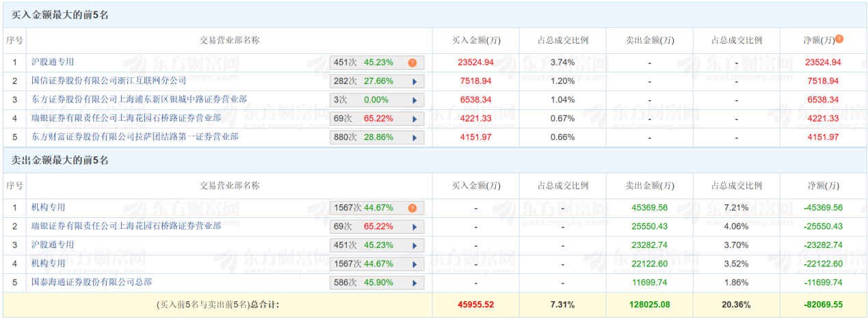Click the blue arrow next to 3次 0.00%
Image resolution: width=868 pixels, height=319 pixels.
click(415, 100)
